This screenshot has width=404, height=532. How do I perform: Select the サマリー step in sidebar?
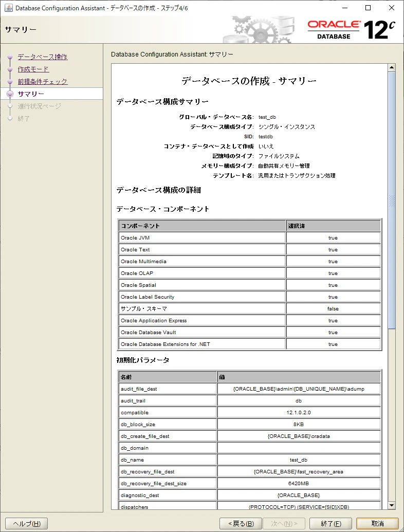[31, 94]
